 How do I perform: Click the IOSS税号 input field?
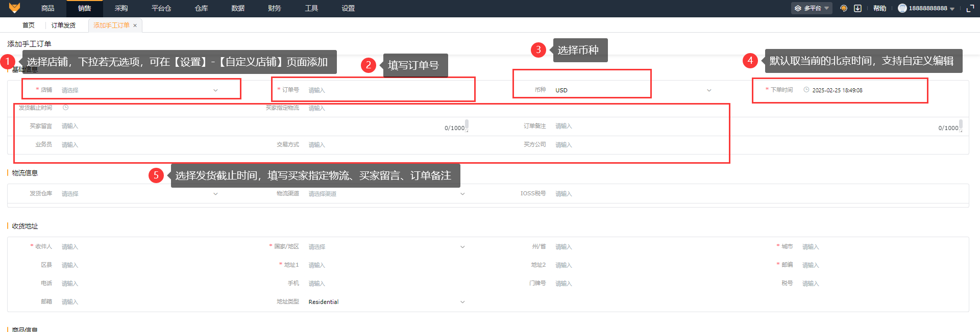tap(633, 194)
